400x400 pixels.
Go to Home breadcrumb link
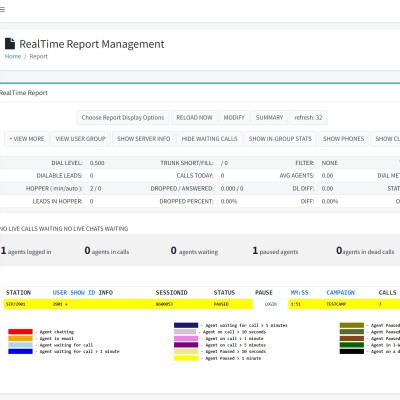pos(13,56)
